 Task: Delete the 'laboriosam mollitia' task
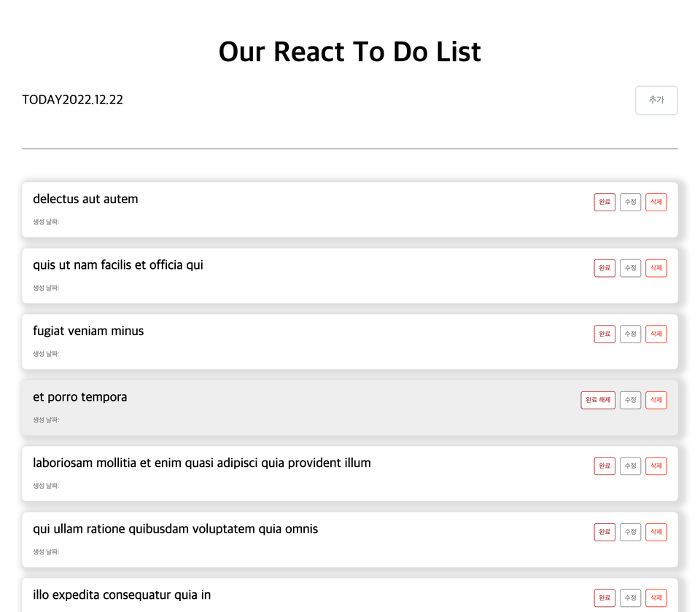point(656,466)
